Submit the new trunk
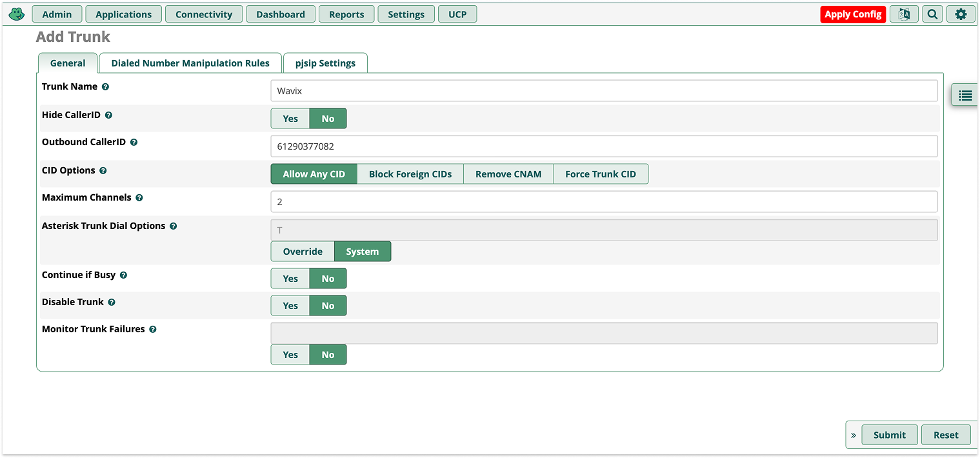Screen dimensions: 980x458 [890, 435]
